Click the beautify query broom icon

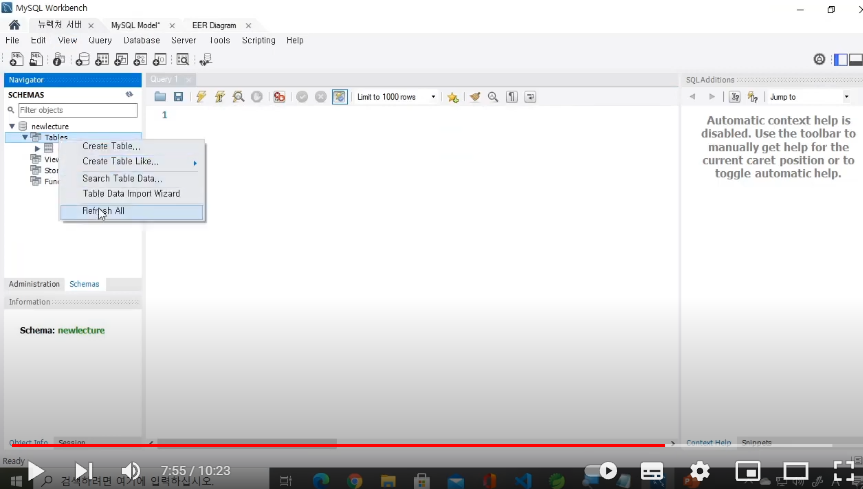[x=475, y=97]
